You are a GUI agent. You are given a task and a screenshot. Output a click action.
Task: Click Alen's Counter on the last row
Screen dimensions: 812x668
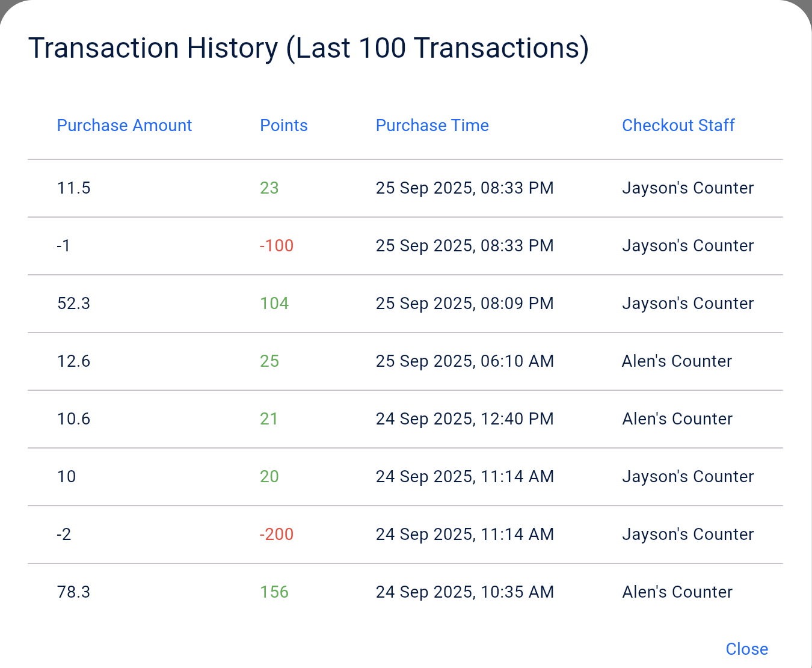[x=677, y=592]
